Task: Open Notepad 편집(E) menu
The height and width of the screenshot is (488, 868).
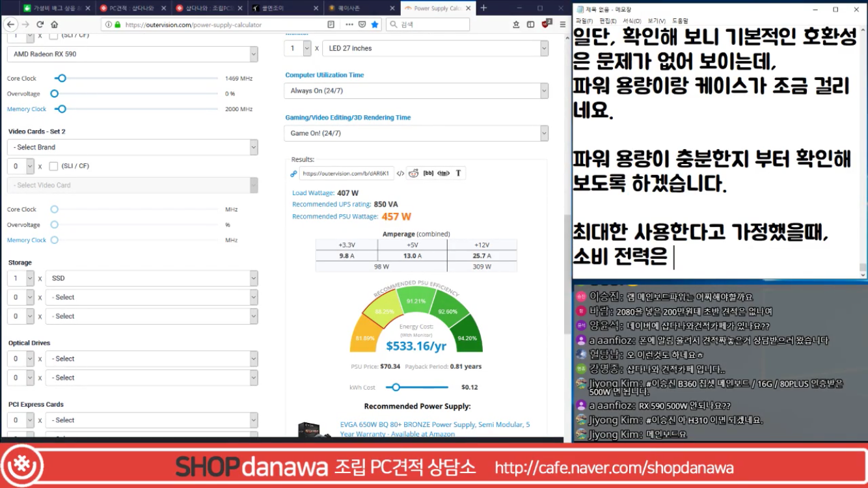Action: pyautogui.click(x=608, y=21)
